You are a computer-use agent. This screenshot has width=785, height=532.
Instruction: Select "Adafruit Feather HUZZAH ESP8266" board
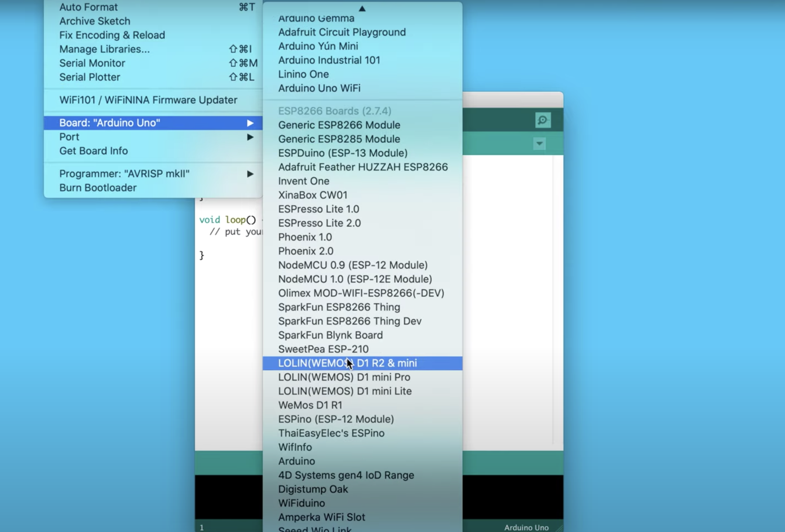[x=363, y=167]
